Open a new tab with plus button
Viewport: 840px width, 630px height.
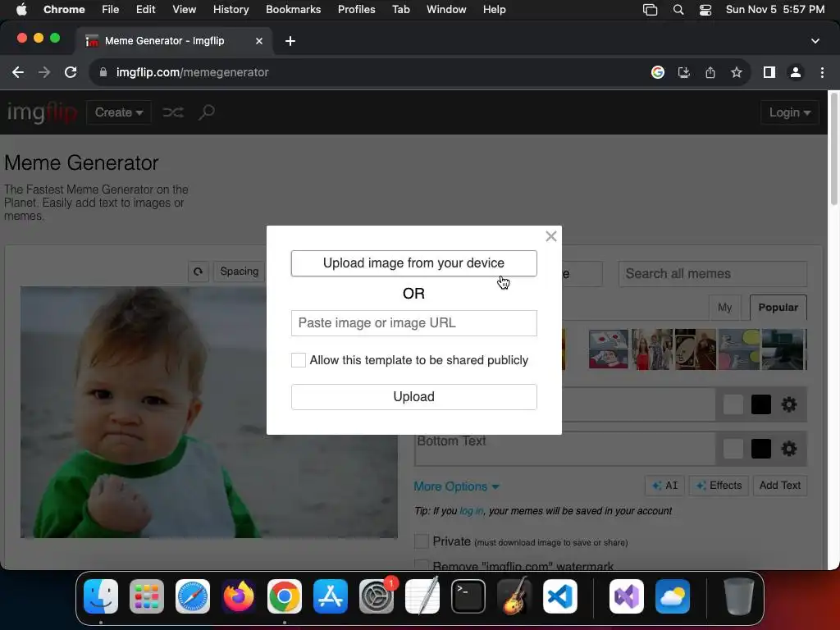click(x=290, y=41)
